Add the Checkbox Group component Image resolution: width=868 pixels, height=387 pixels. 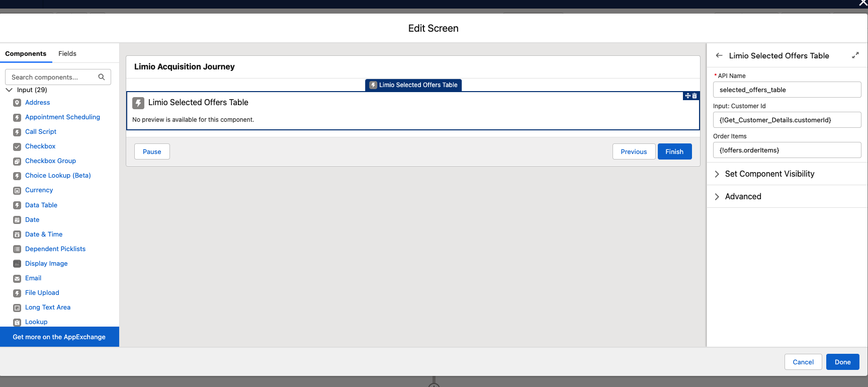point(50,161)
